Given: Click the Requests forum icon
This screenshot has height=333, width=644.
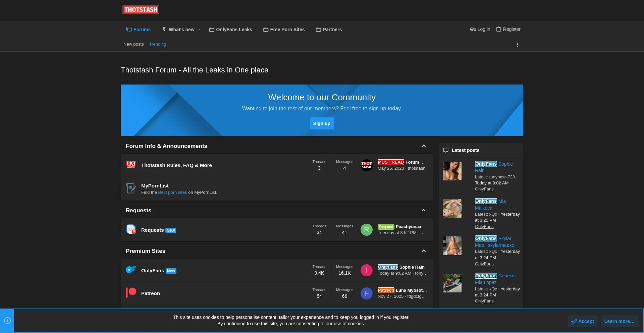Looking at the screenshot, I should [x=131, y=229].
